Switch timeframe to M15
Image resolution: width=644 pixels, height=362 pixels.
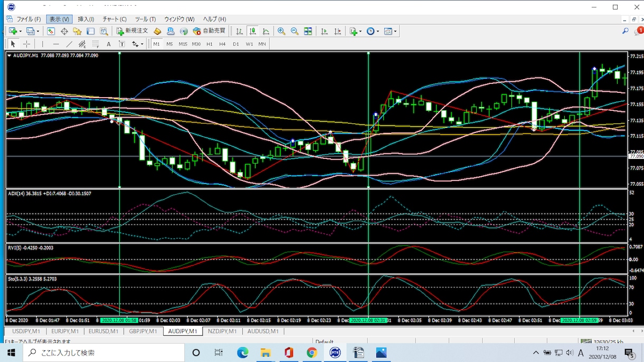coord(183,44)
